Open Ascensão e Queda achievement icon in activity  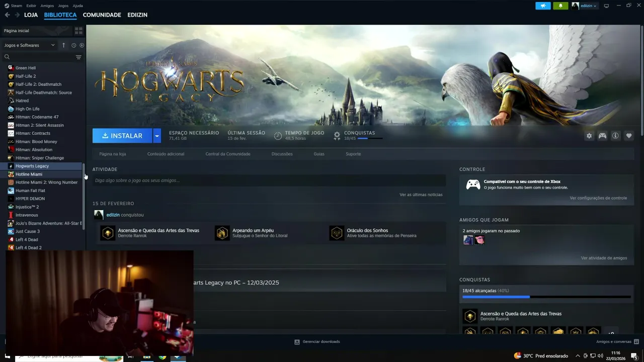tap(108, 233)
